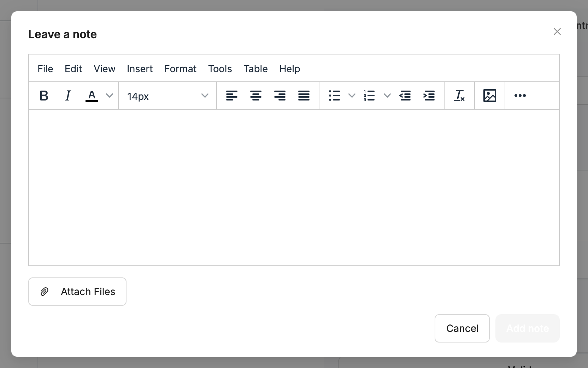Expand numbered list style options
Viewport: 588px width, 368px height.
tap(387, 96)
